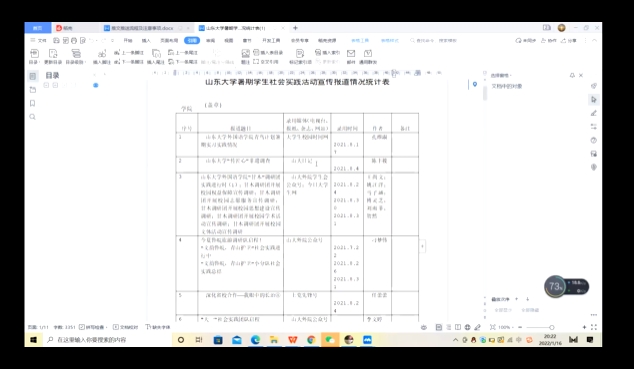Viewport: 634px width, 371px height.
Task: Click the 邮件 mail merge envelope icon
Action: click(351, 56)
